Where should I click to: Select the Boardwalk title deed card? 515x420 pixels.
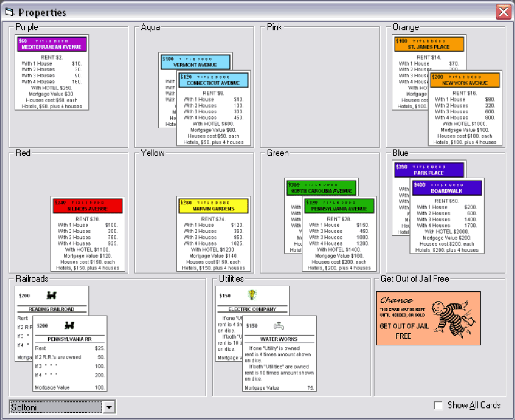[x=447, y=216]
